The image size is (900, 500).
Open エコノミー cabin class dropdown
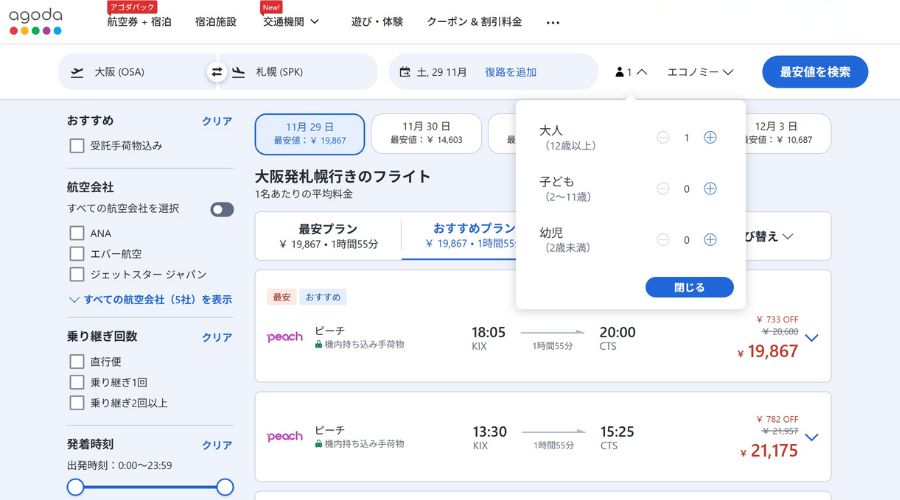[x=700, y=72]
